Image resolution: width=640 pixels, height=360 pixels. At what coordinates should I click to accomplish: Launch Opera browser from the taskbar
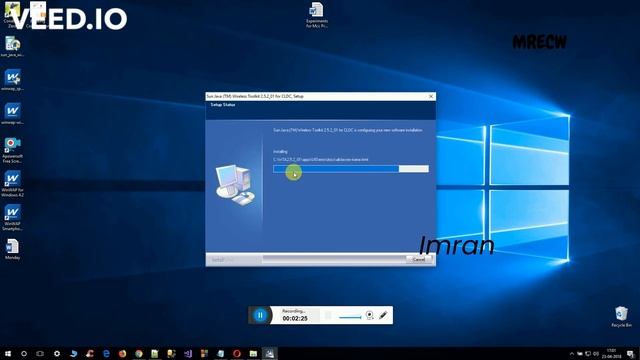tap(237, 353)
